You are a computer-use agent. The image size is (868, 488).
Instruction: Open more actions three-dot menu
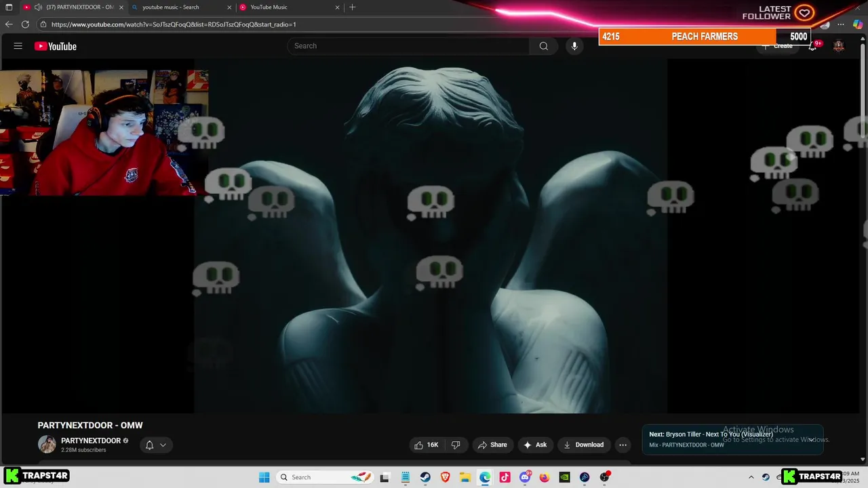623,445
